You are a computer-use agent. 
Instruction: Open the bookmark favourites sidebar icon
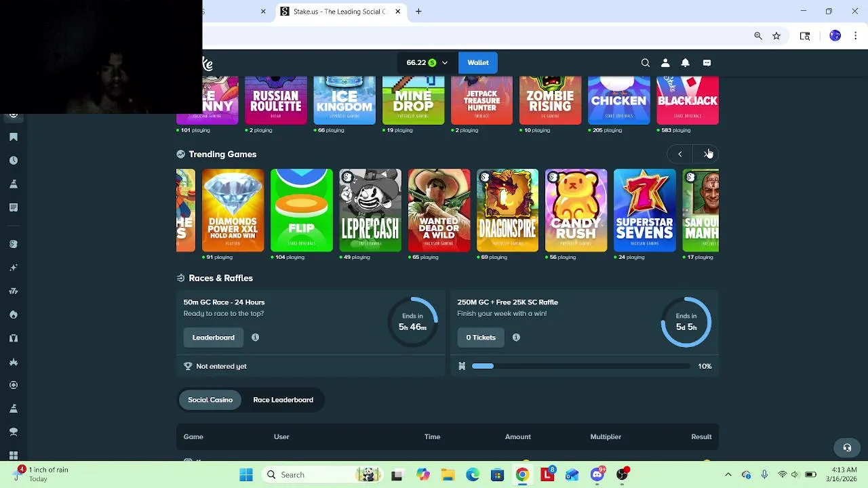tap(14, 137)
